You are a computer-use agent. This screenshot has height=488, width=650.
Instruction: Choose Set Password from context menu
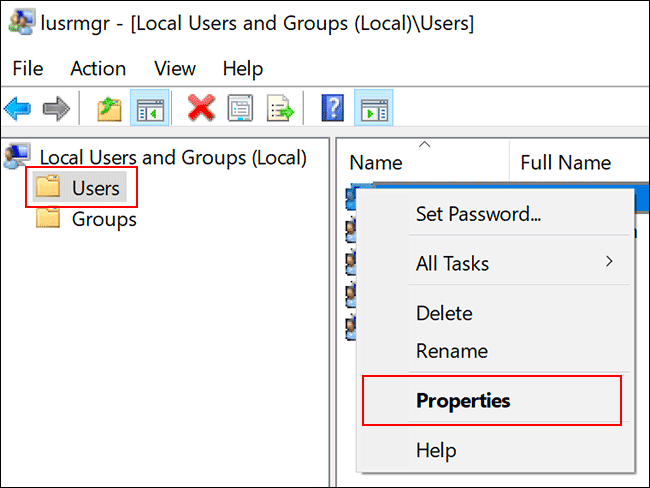pos(478,214)
